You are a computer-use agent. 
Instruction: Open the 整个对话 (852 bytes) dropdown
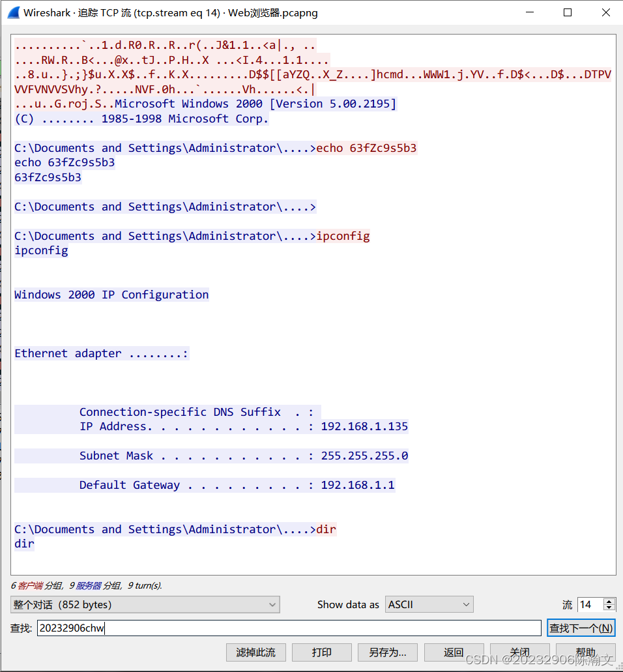pyautogui.click(x=145, y=604)
